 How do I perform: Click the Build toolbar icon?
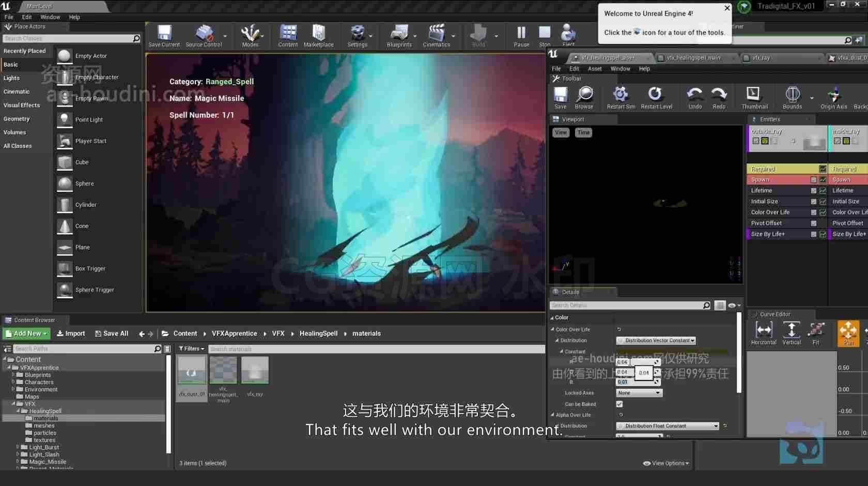click(478, 36)
